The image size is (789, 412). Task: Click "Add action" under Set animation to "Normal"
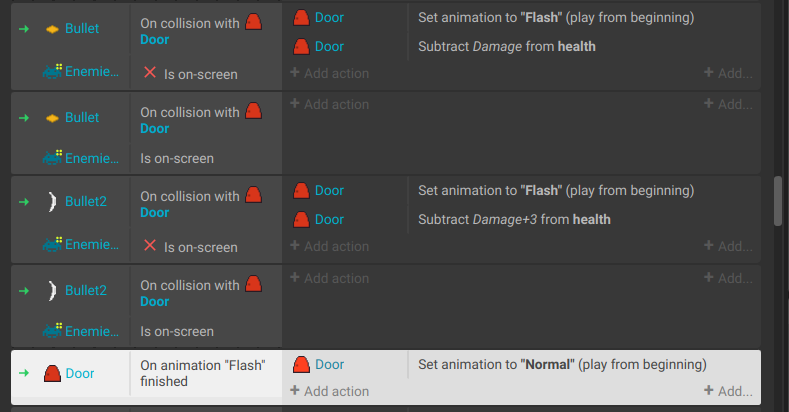330,391
